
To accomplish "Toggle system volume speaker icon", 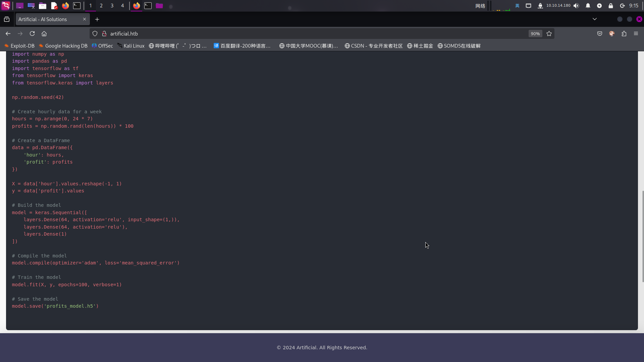I will [576, 6].
